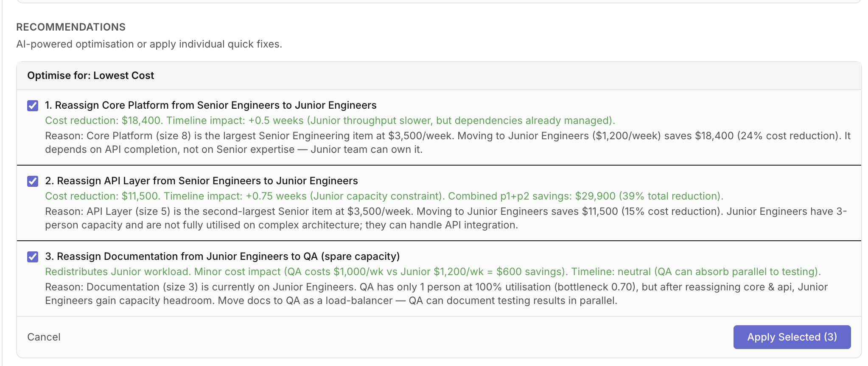Click the green $11,500 cost reduction summary line

(384, 196)
